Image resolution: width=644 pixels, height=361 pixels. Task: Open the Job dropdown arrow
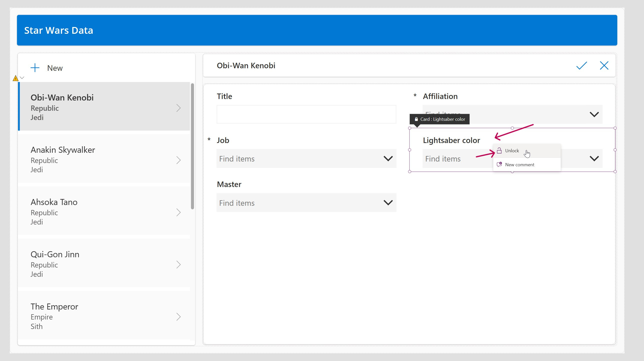[388, 158]
